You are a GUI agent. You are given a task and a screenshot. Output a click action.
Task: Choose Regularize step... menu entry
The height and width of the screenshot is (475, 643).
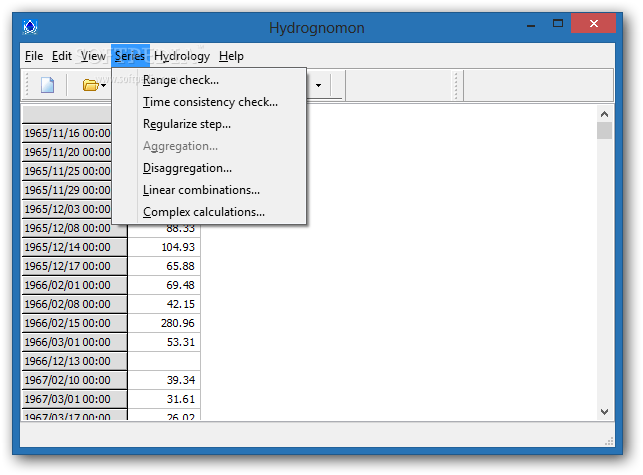click(x=209, y=124)
